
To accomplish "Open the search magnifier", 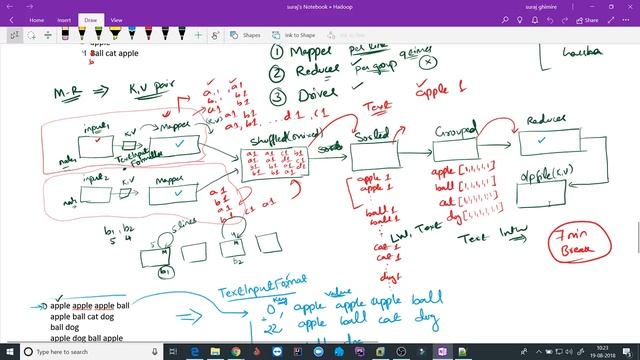I will [x=505, y=20].
